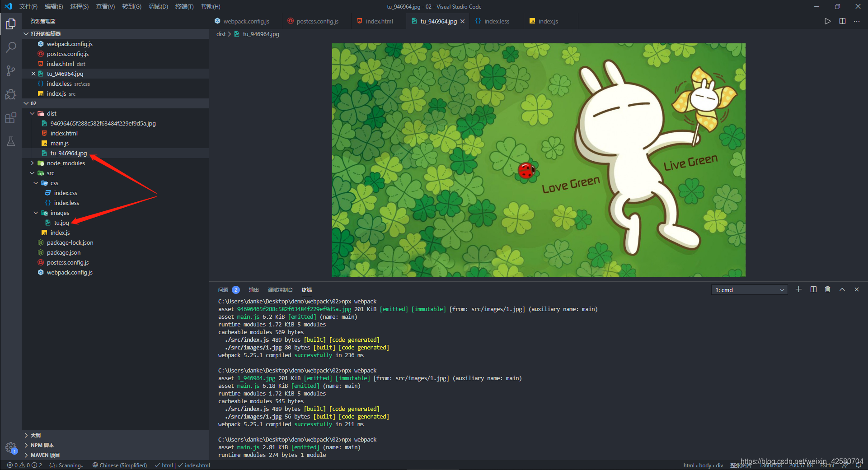Open the Explorer view in activity bar

[11, 23]
